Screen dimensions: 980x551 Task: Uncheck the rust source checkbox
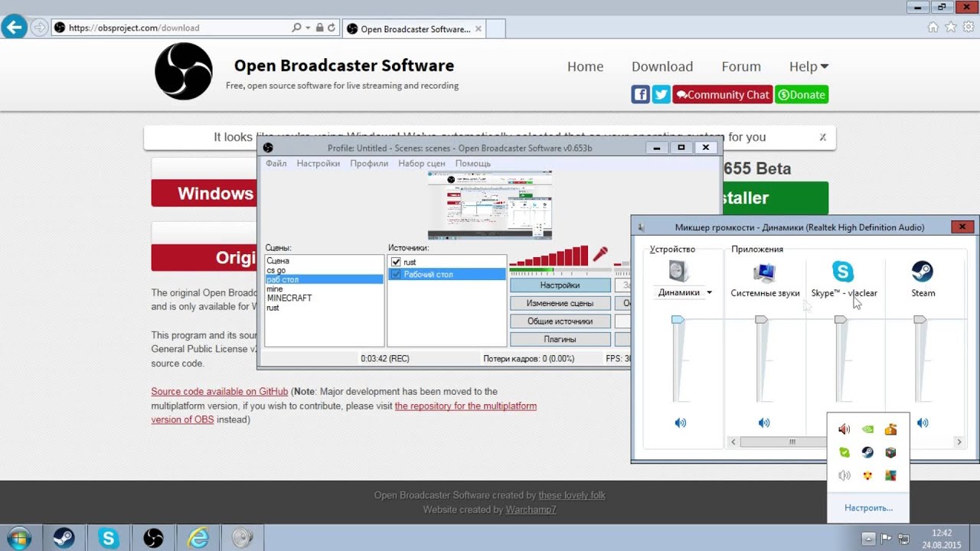point(396,262)
